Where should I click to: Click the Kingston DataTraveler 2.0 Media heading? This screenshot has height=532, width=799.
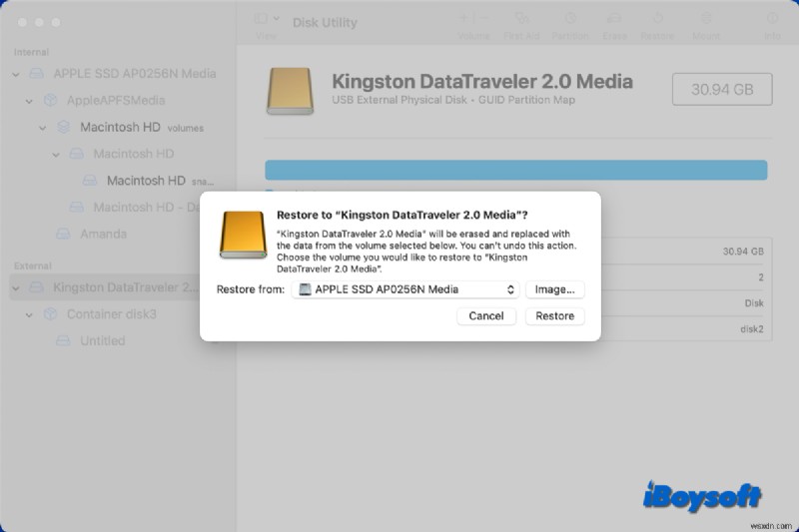482,81
